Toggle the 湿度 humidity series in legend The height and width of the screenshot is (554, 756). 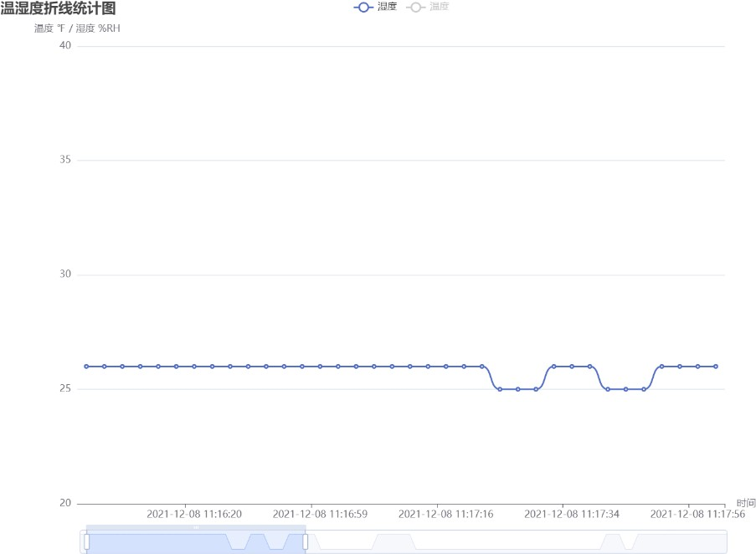375,7
